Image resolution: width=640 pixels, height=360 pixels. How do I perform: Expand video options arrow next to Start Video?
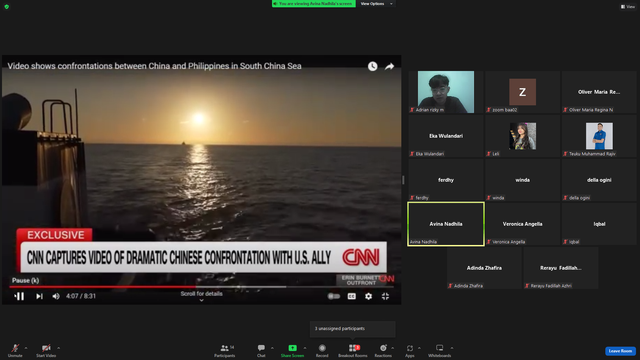click(58, 348)
